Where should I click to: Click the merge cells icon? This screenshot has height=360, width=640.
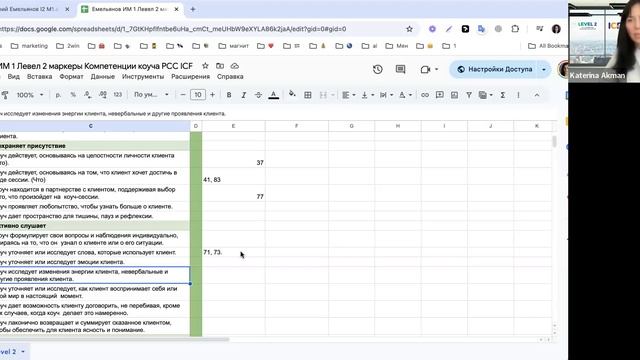(x=323, y=95)
